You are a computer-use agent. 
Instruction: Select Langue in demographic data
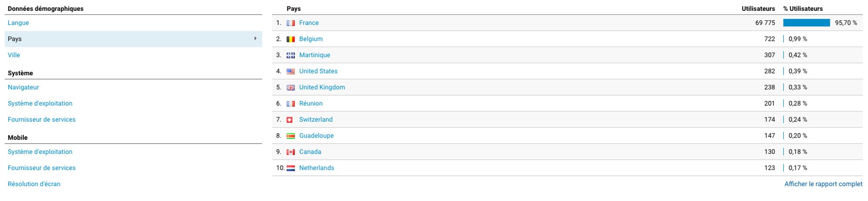click(x=18, y=23)
